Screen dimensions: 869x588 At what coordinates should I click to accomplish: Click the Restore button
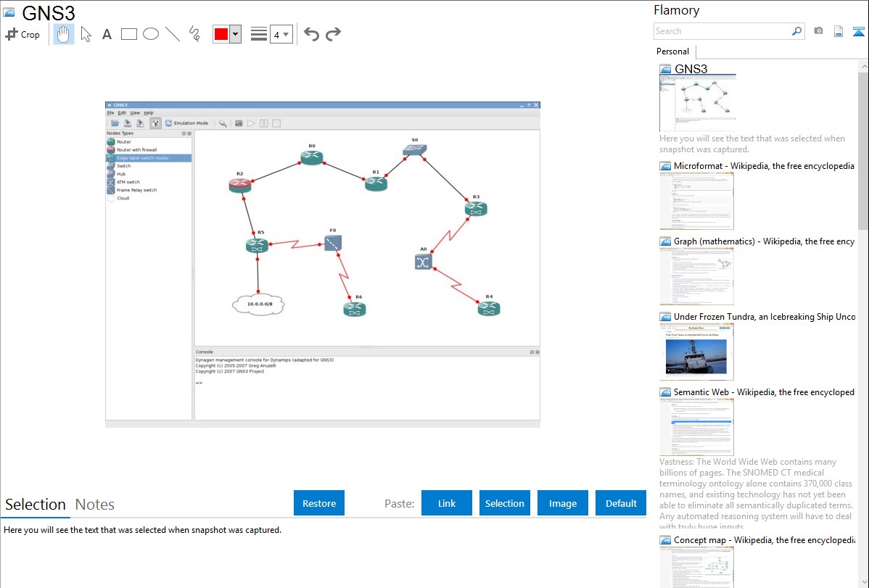pos(319,503)
